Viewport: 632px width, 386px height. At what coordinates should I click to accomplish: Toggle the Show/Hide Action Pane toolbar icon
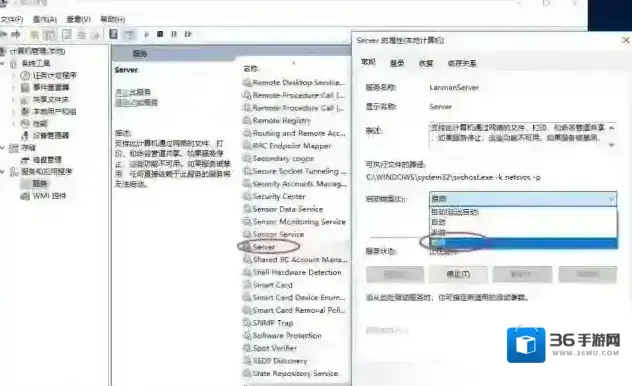129,35
